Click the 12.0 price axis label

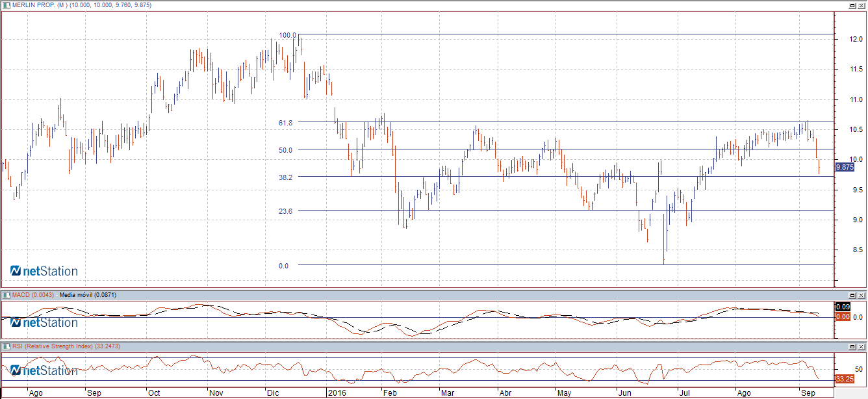pos(856,40)
